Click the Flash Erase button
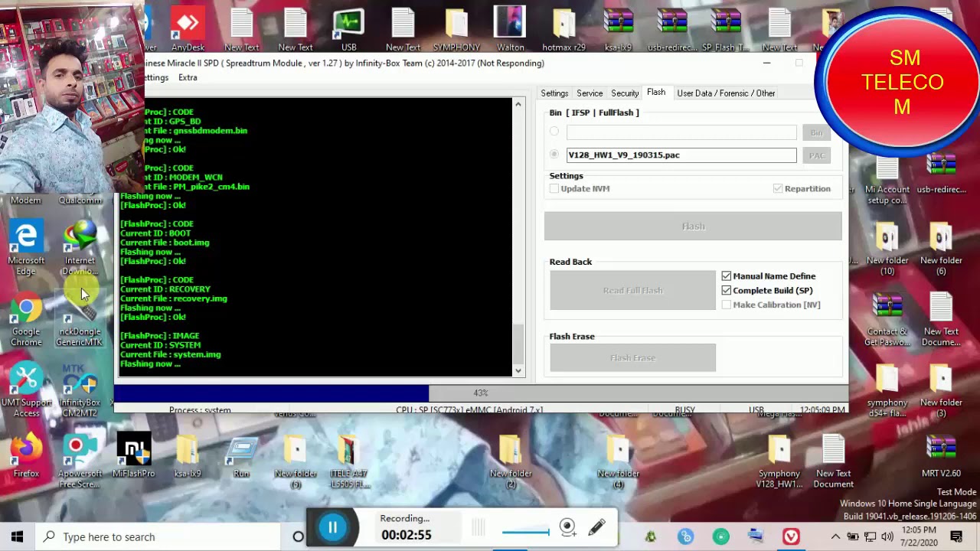This screenshot has width=980, height=551. (632, 357)
